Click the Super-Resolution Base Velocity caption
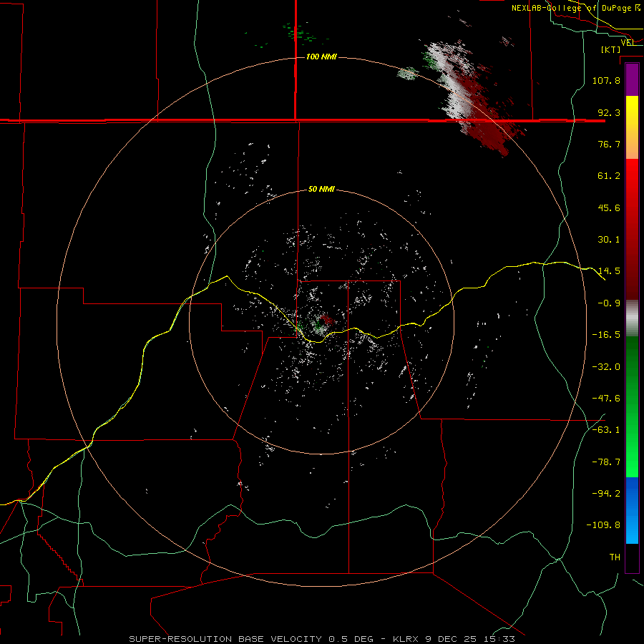 coord(321,639)
